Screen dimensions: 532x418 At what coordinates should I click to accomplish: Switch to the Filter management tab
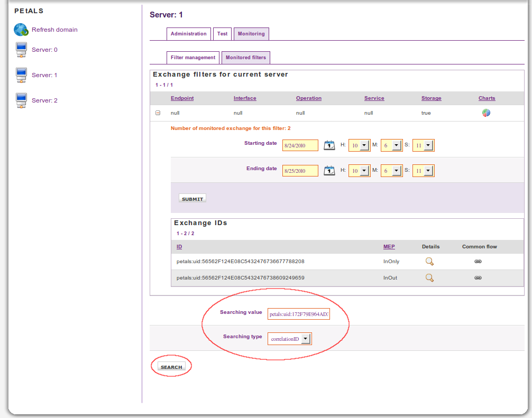[193, 58]
